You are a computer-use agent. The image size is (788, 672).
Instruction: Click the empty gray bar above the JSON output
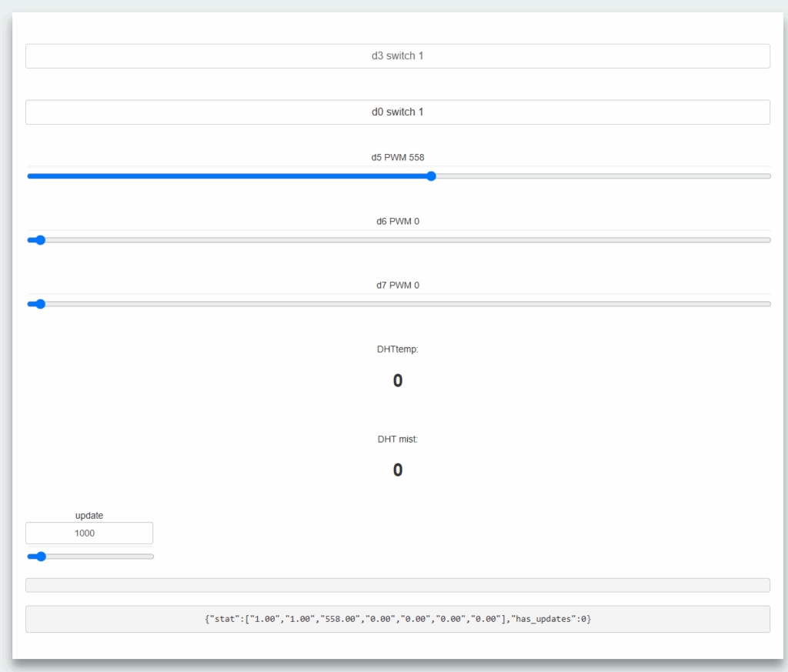pyautogui.click(x=397, y=585)
